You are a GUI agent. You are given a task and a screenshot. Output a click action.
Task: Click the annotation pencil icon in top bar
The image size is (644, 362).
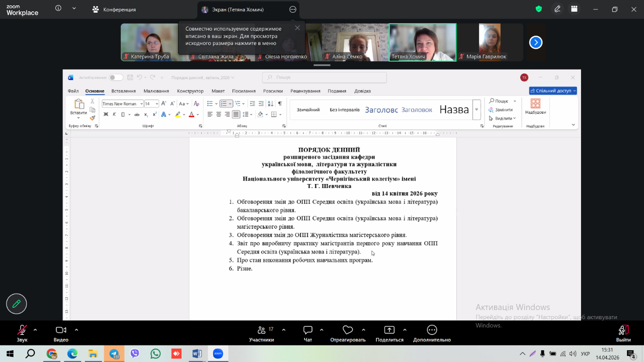557,9
